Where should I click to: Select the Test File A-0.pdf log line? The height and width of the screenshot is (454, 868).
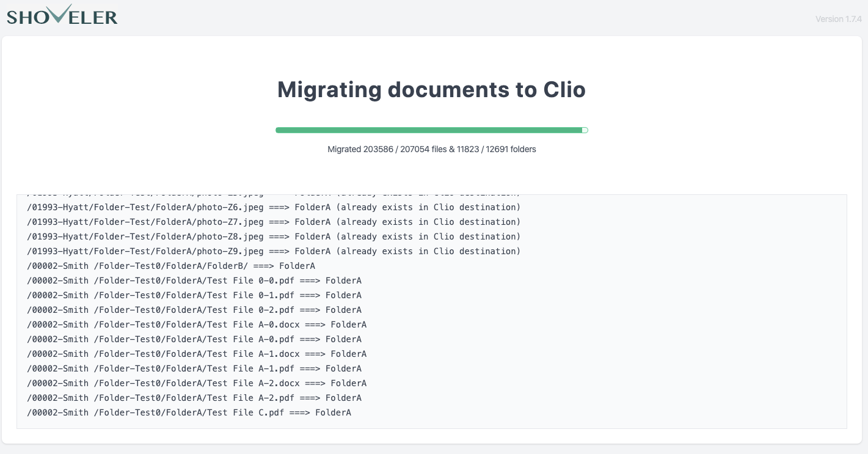click(194, 339)
